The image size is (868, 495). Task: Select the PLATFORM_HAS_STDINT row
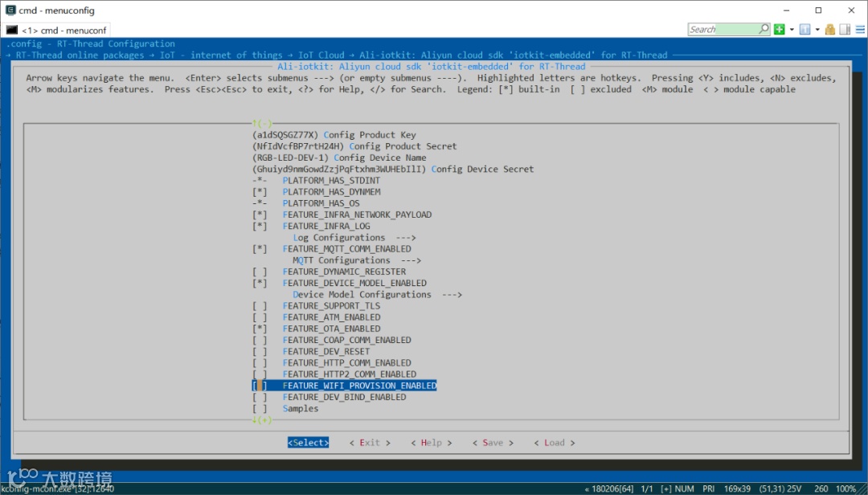pos(316,181)
